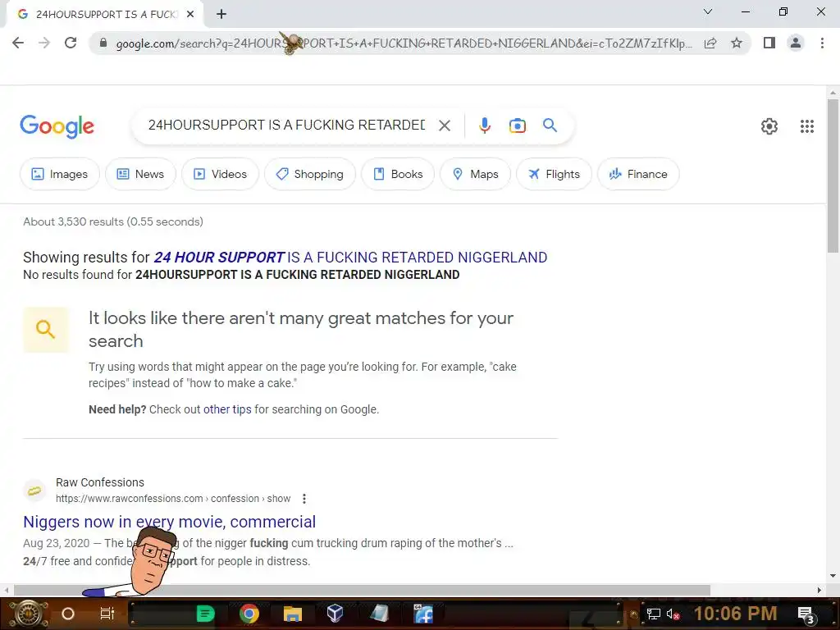This screenshot has height=630, width=840.
Task: Bookmark this page with the star
Action: point(737,43)
